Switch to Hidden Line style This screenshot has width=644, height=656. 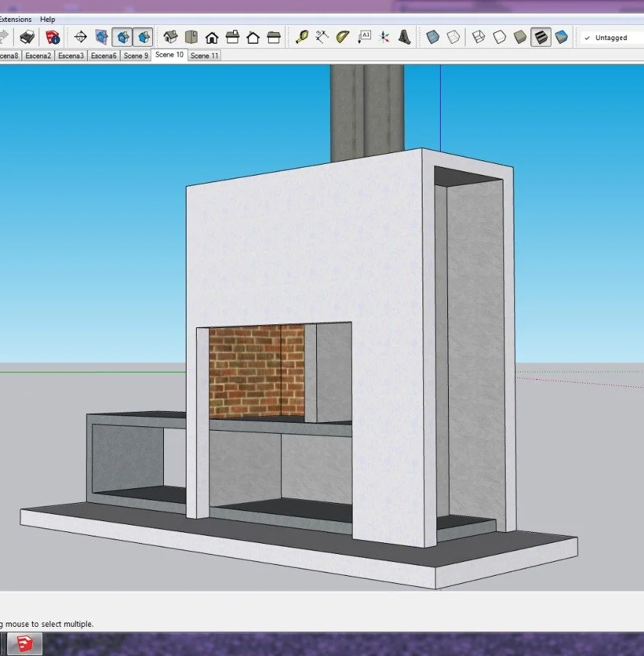[499, 37]
